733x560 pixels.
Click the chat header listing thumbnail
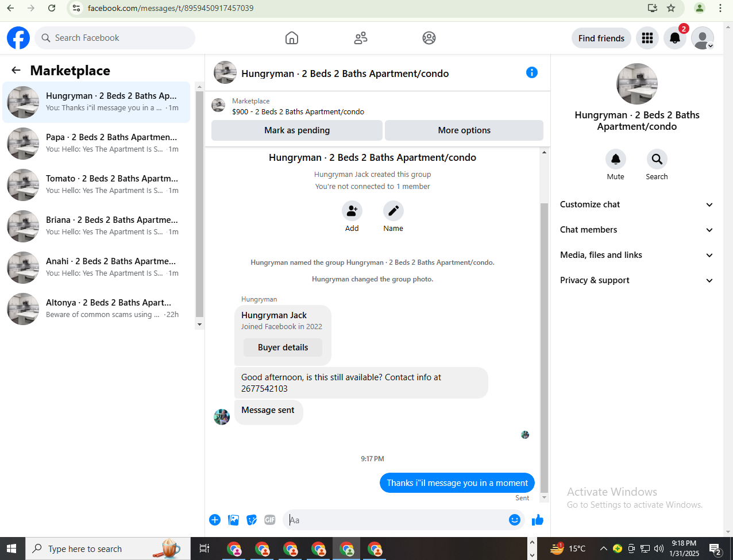click(x=225, y=72)
